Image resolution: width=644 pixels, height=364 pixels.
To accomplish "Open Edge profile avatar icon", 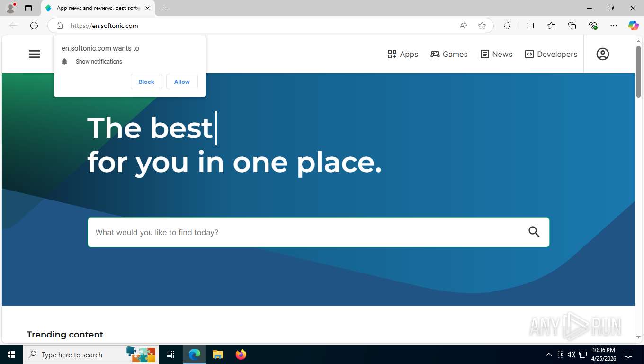I will click(10, 8).
